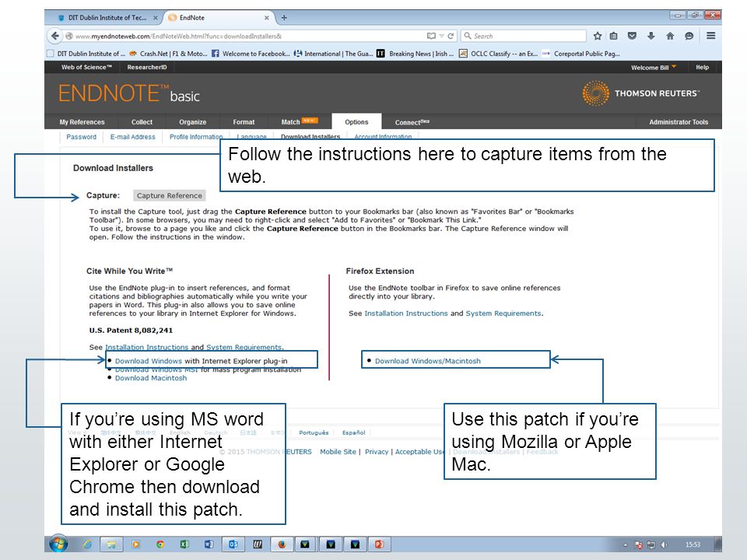Screen dimensions: 747x560
Task: Click the Pocket save icon
Action: coord(632,36)
